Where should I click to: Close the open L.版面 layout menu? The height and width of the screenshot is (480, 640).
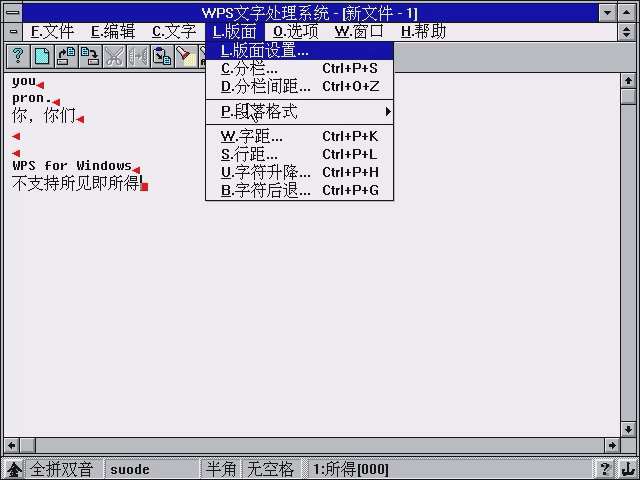tap(235, 31)
